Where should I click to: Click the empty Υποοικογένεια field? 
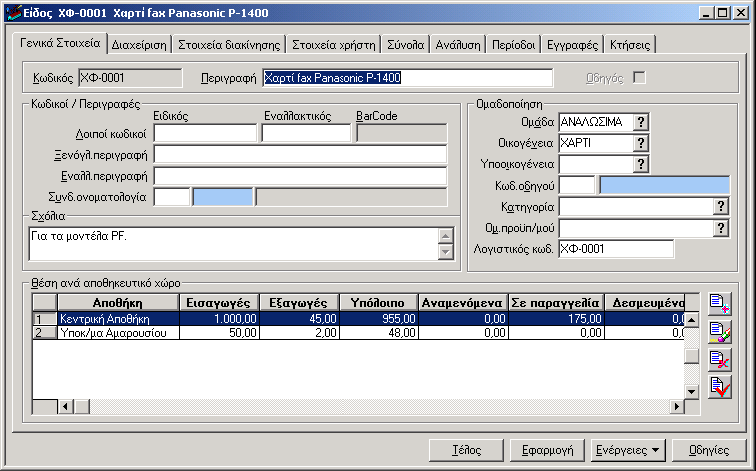tap(596, 164)
